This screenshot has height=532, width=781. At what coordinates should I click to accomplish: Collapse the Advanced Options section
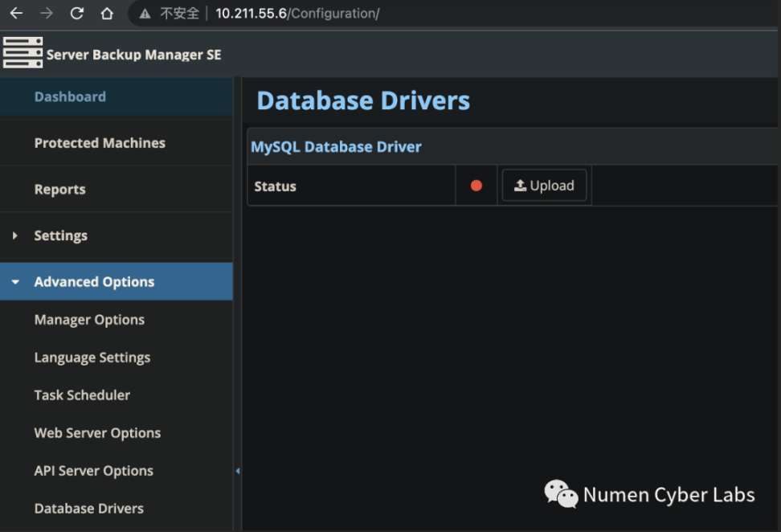coord(94,281)
